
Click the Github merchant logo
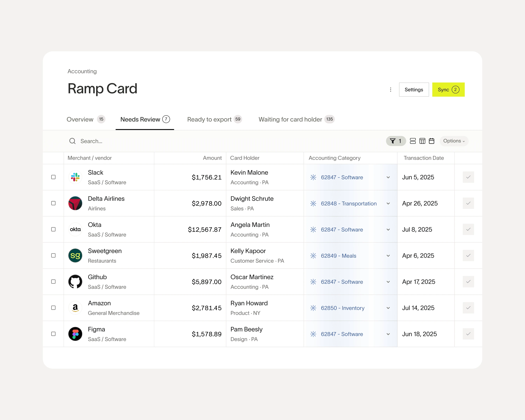click(75, 282)
